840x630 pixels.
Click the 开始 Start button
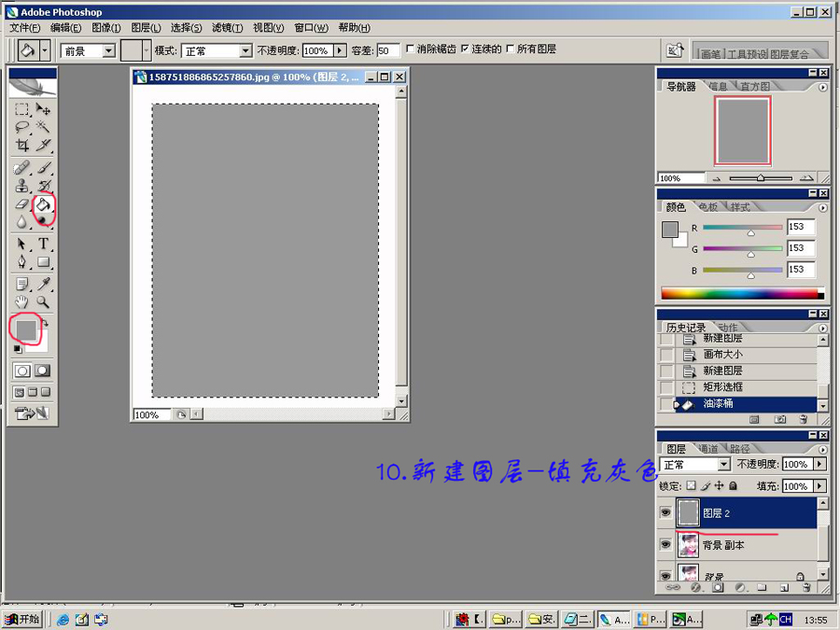pyautogui.click(x=21, y=618)
